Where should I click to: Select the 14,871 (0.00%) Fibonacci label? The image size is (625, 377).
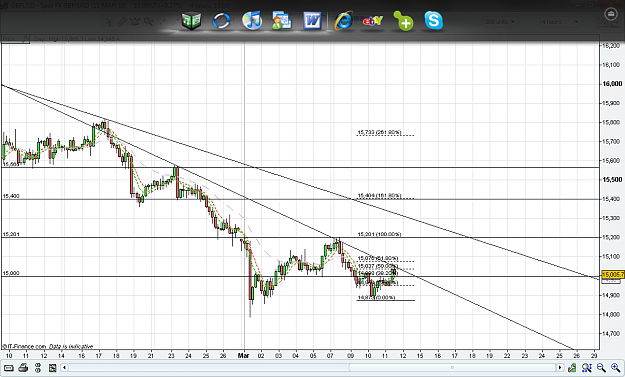pos(376,297)
